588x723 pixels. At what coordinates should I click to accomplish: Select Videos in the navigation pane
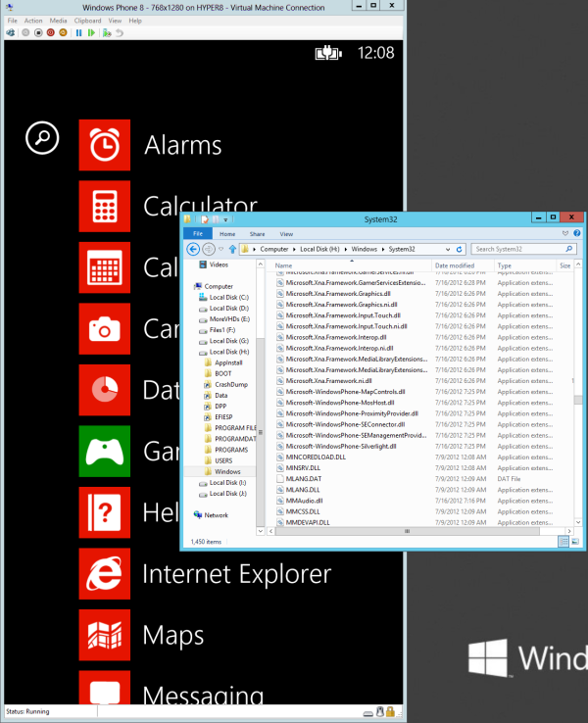pos(219,265)
